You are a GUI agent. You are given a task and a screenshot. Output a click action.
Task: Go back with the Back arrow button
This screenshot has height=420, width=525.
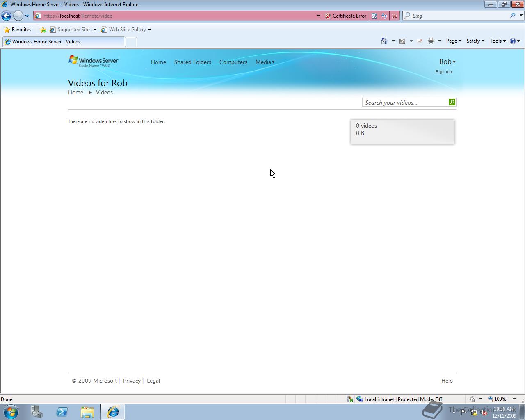point(6,16)
